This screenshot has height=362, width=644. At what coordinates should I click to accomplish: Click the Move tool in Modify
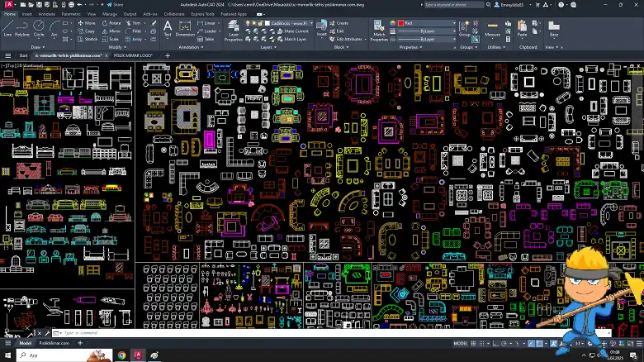(87, 23)
